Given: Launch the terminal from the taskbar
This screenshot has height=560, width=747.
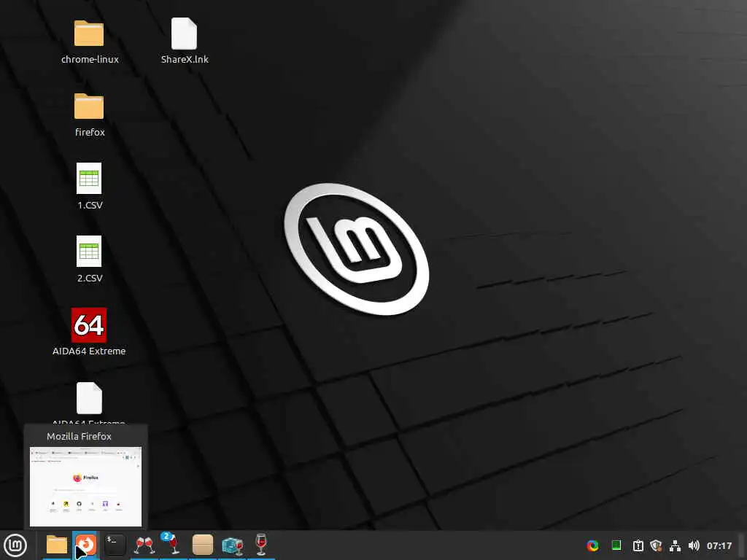Looking at the screenshot, I should (x=115, y=545).
